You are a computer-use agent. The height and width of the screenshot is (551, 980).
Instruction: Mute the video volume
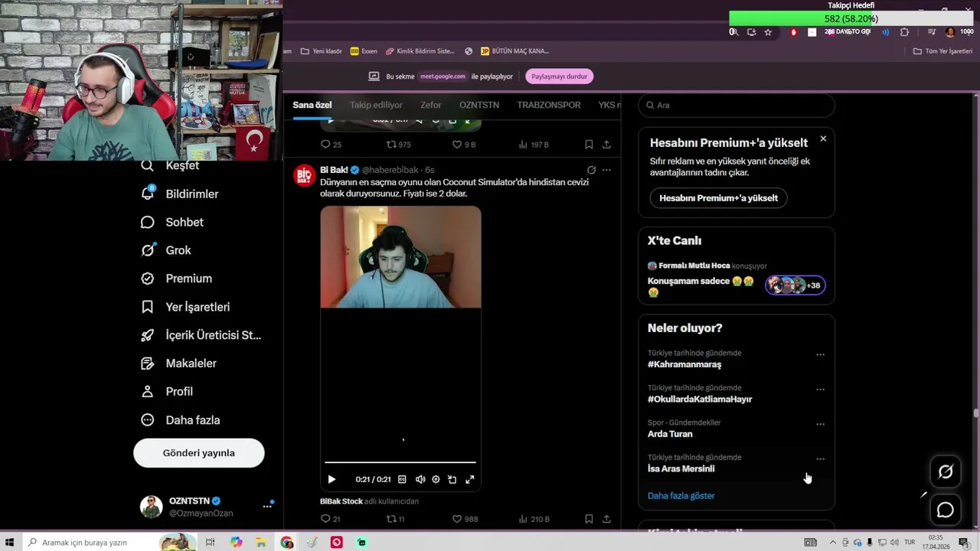pyautogui.click(x=420, y=479)
